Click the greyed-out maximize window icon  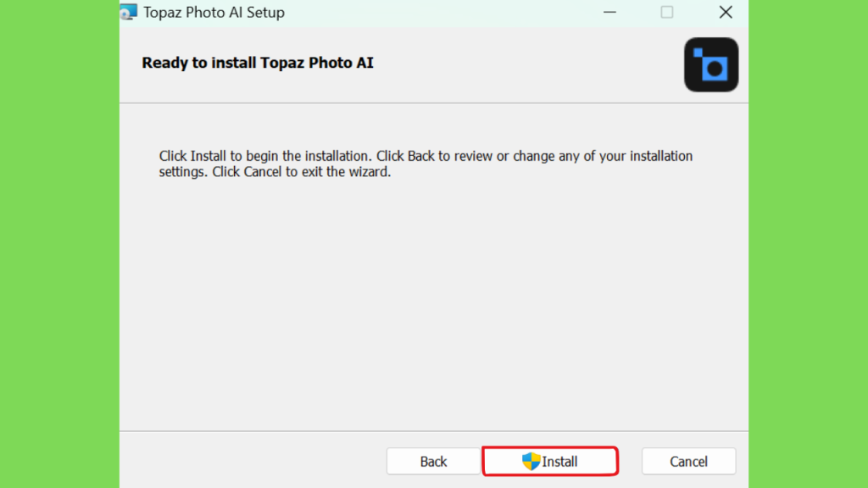point(666,12)
